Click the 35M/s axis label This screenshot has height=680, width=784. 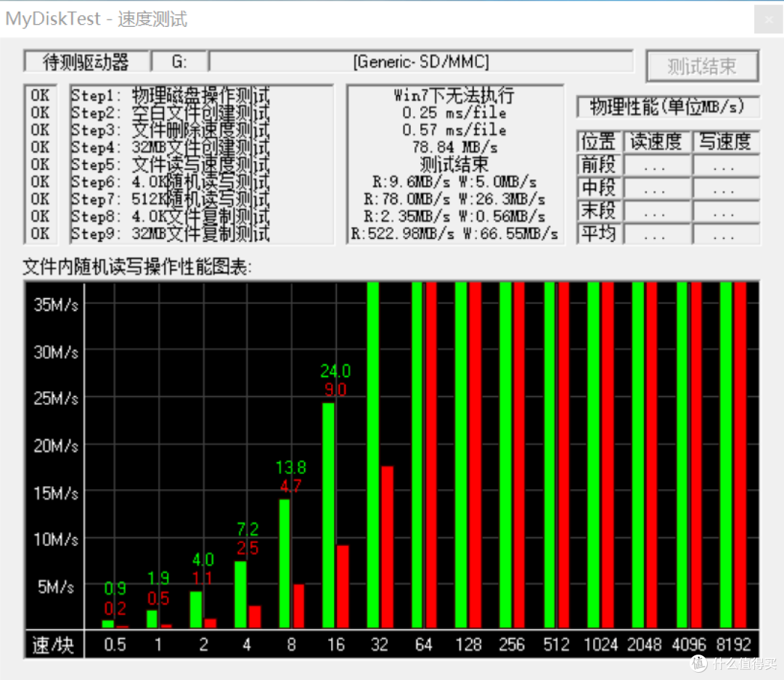coord(56,305)
